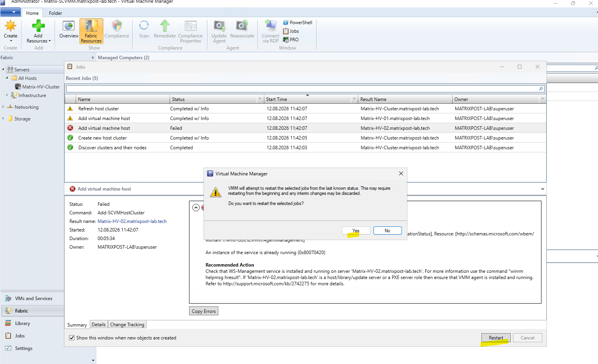Viewport: 598px width, 364px height.
Task: Show the Overview view
Action: click(69, 30)
